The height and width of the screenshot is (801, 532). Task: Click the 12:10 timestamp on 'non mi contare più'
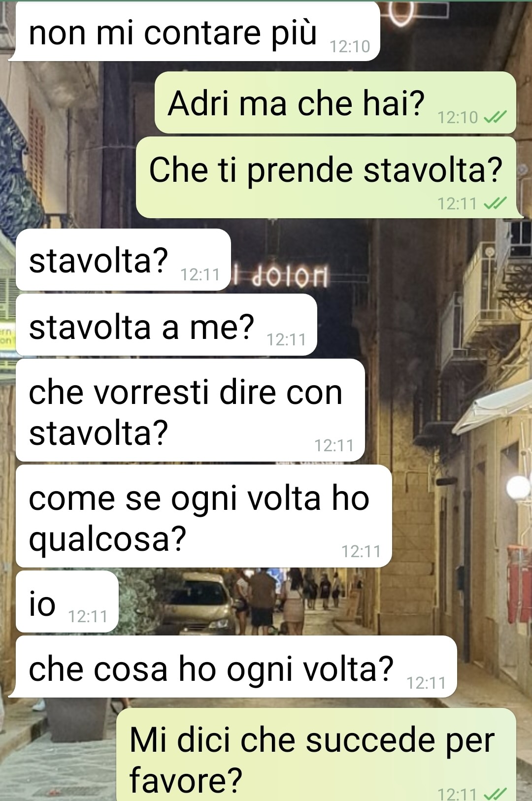(x=350, y=46)
